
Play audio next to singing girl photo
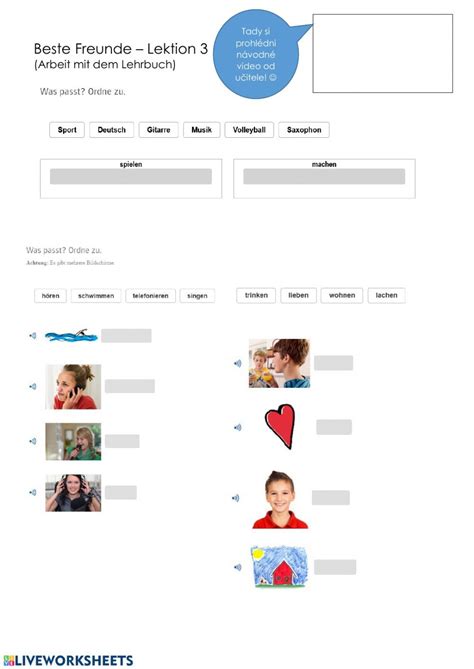32,441
